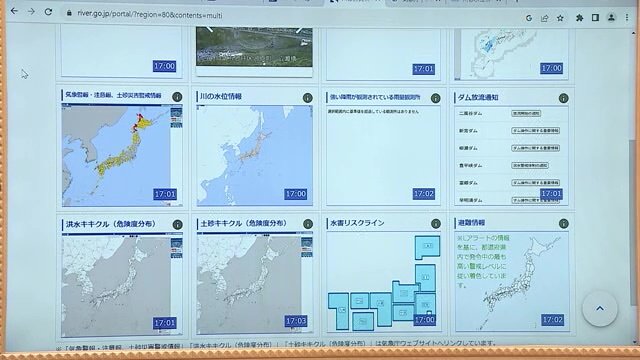
Task: Open the browser side panel
Action: [x=595, y=18]
